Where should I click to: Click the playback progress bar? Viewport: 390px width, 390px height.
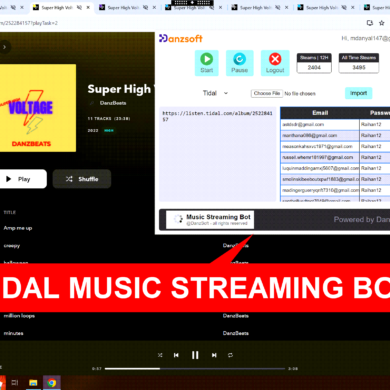pos(195,369)
